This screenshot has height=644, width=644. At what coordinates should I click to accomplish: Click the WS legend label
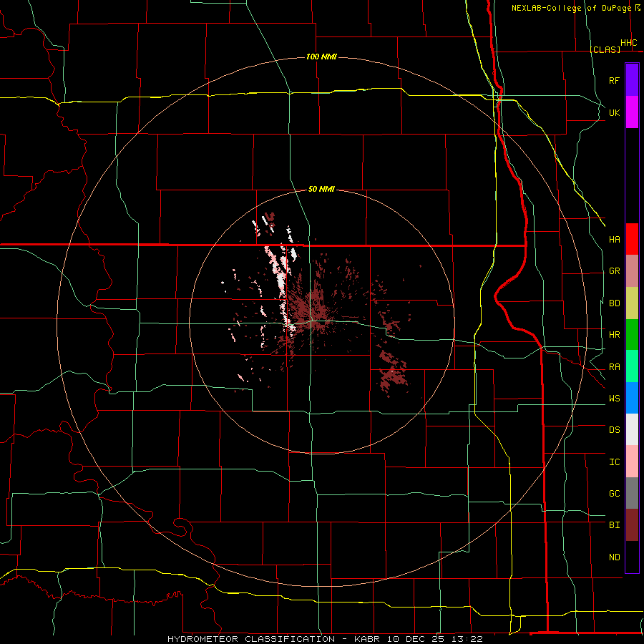pyautogui.click(x=614, y=399)
